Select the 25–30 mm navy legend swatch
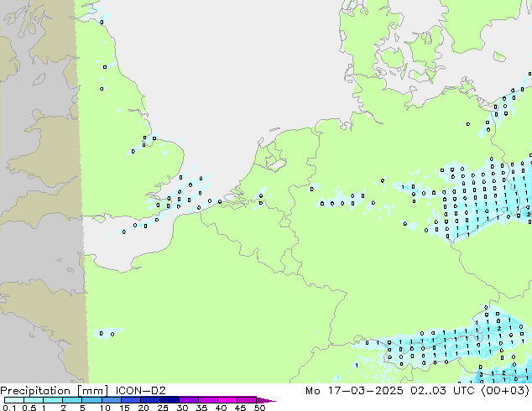This screenshot has height=411, width=532. click(x=170, y=400)
